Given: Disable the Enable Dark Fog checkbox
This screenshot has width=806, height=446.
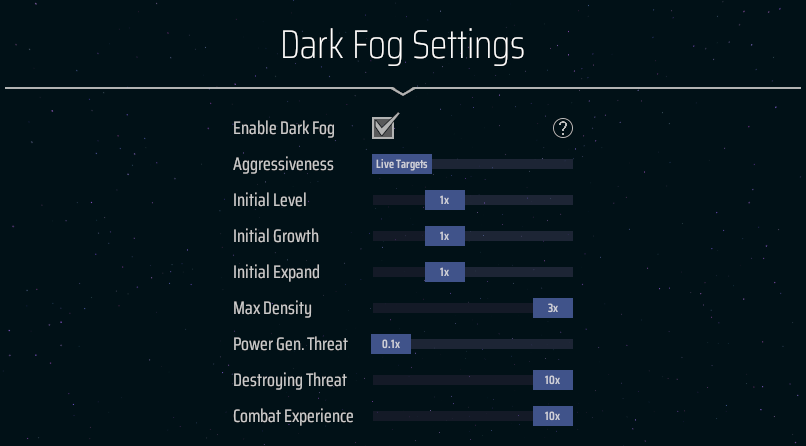Looking at the screenshot, I should tap(383, 128).
